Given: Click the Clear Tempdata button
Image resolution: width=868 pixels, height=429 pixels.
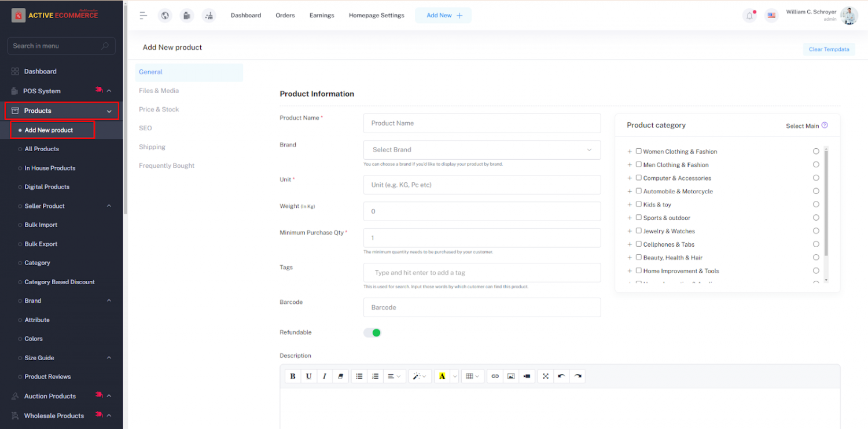Looking at the screenshot, I should coord(829,49).
